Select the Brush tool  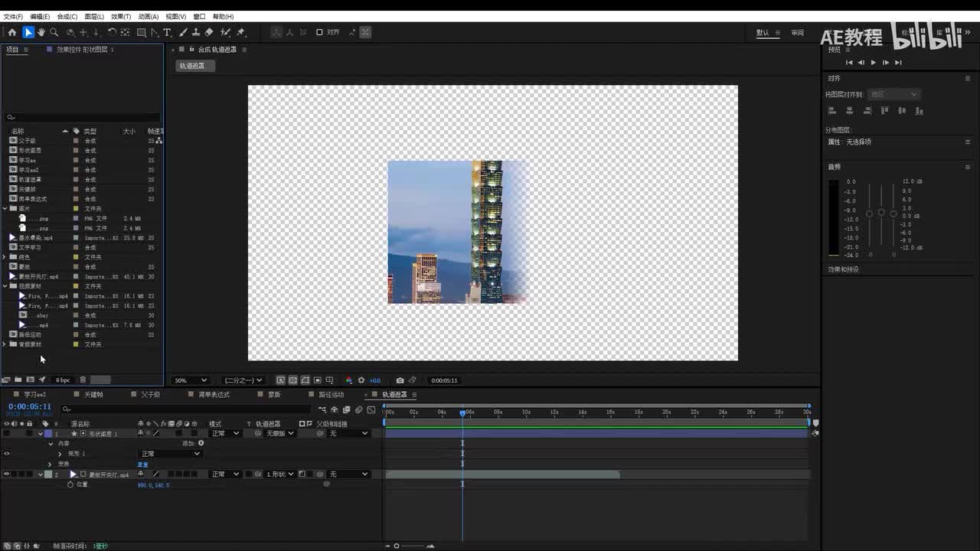(183, 32)
